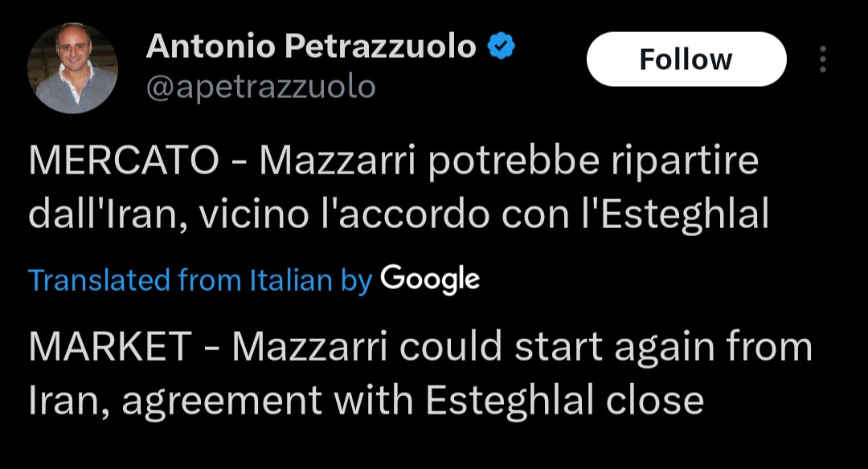Select the @apetrazzuolo handle
The height and width of the screenshot is (469, 868).
[x=260, y=88]
